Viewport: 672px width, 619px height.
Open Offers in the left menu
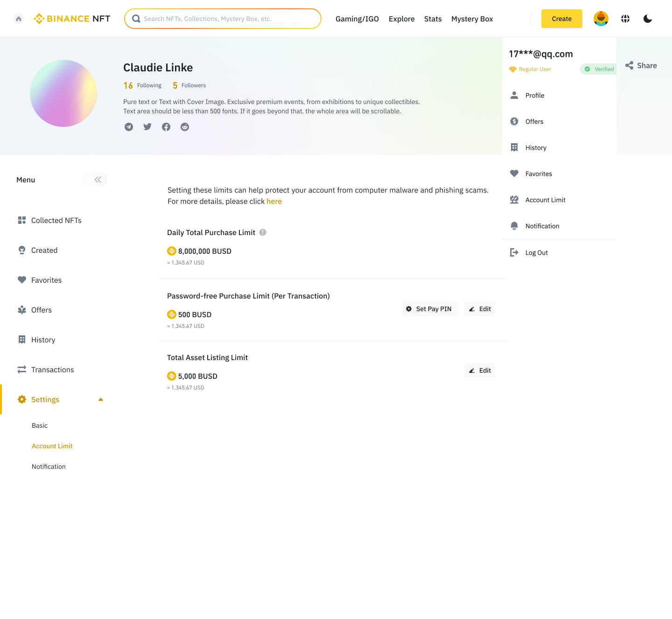35,310
